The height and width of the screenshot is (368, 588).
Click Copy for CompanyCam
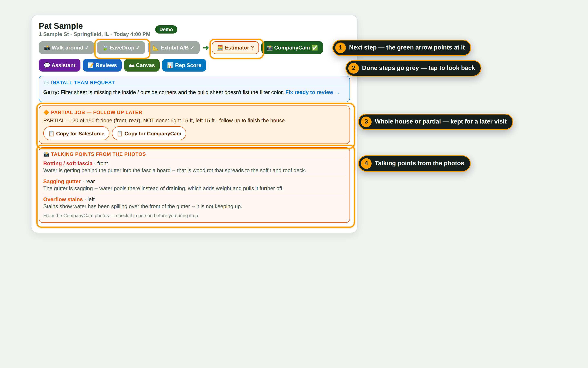(149, 133)
